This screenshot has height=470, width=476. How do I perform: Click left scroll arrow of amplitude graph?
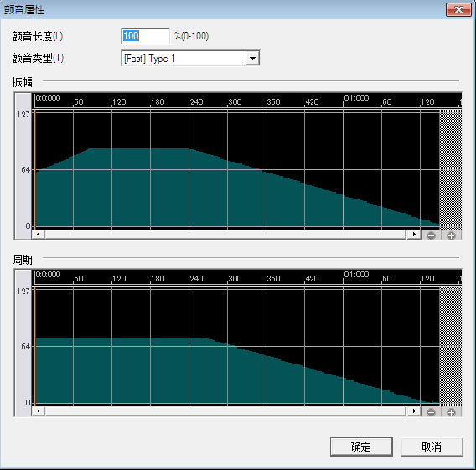coord(39,235)
